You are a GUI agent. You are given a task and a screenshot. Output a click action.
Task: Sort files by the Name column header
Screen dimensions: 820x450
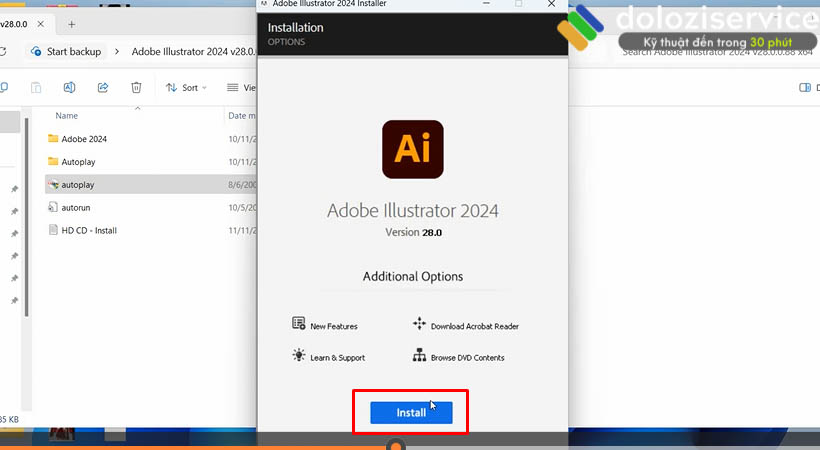point(67,116)
